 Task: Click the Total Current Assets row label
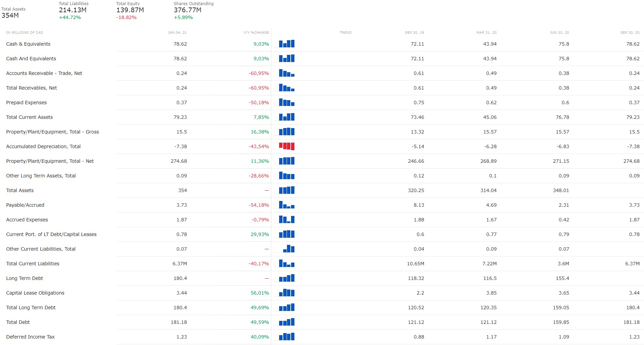click(x=29, y=117)
